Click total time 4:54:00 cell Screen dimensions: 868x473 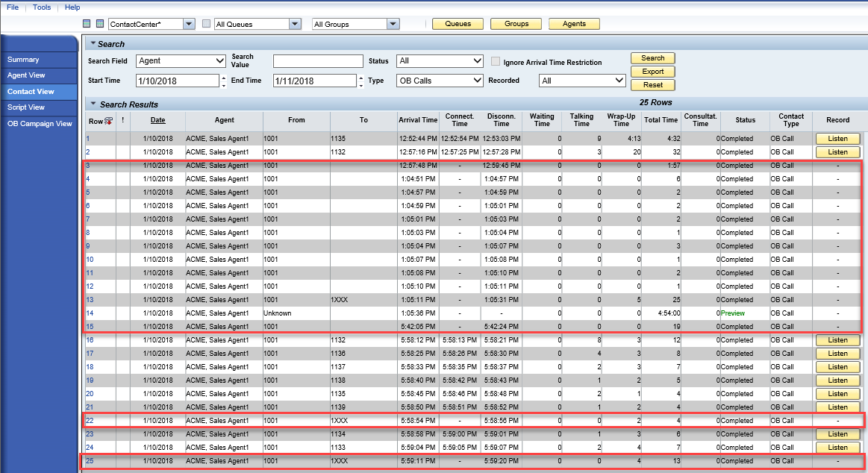(669, 313)
